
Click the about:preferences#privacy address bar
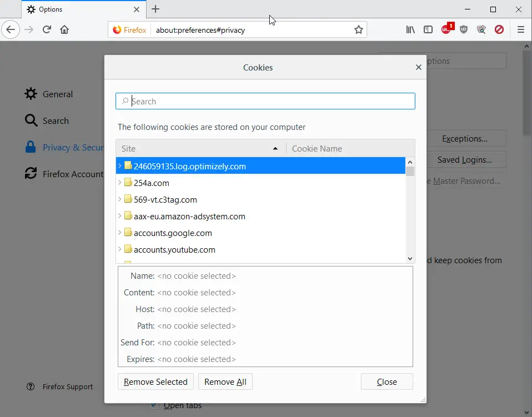click(251, 30)
